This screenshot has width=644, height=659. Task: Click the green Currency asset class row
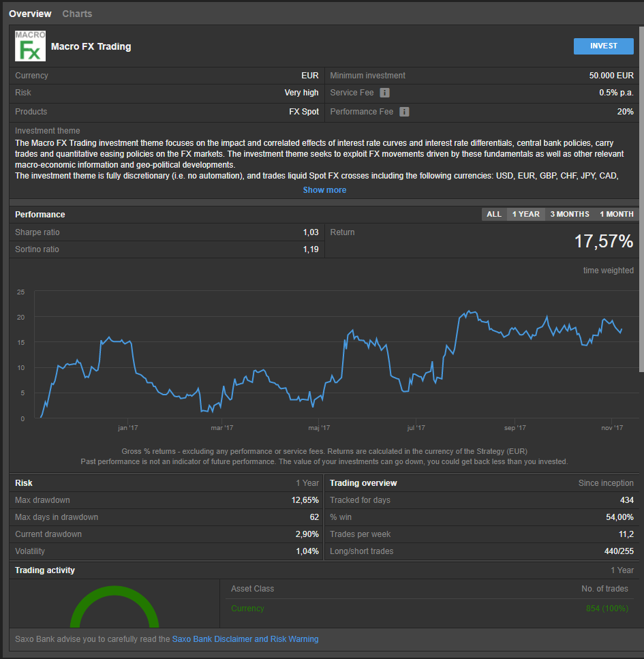pyautogui.click(x=429, y=609)
